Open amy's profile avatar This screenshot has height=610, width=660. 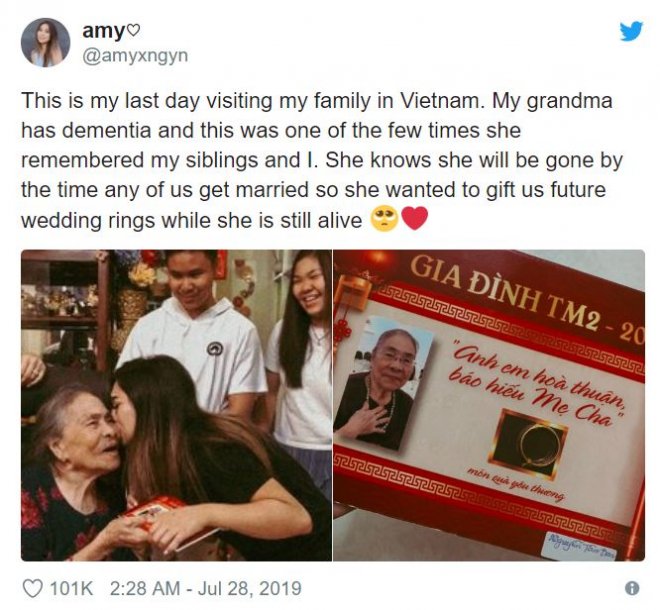pyautogui.click(x=45, y=43)
